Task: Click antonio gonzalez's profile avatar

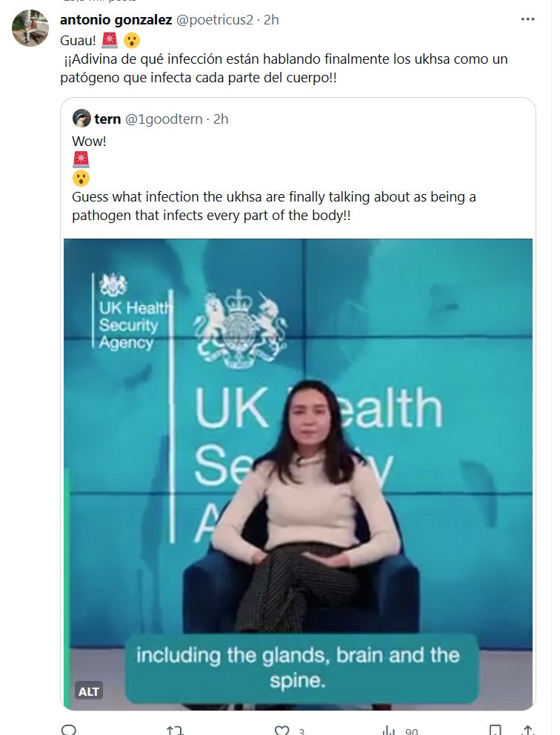Action: [31, 27]
